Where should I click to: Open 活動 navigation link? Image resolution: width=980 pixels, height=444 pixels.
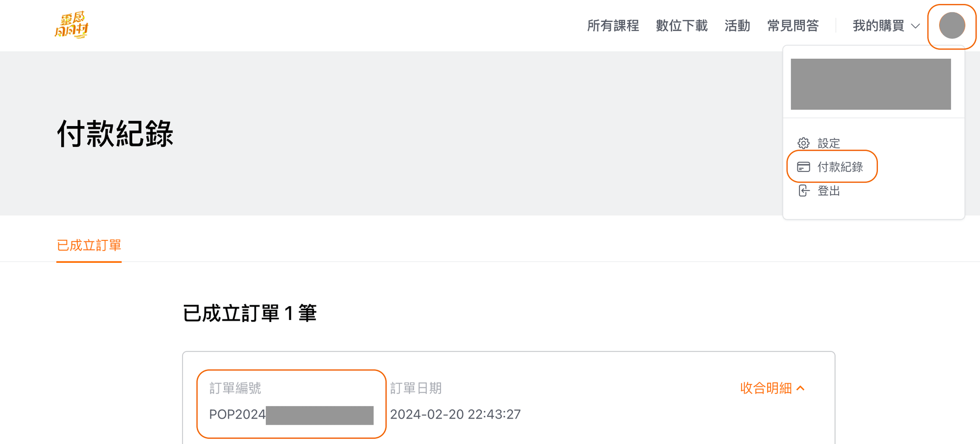[x=737, y=26]
